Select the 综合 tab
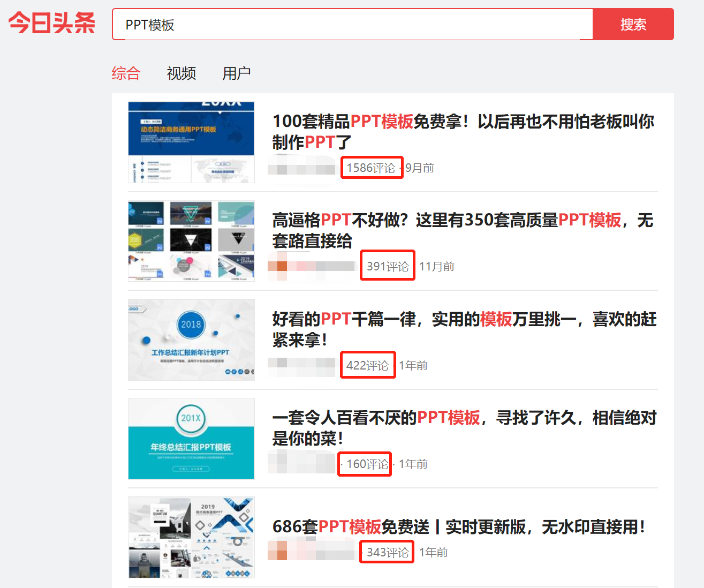 [x=126, y=73]
